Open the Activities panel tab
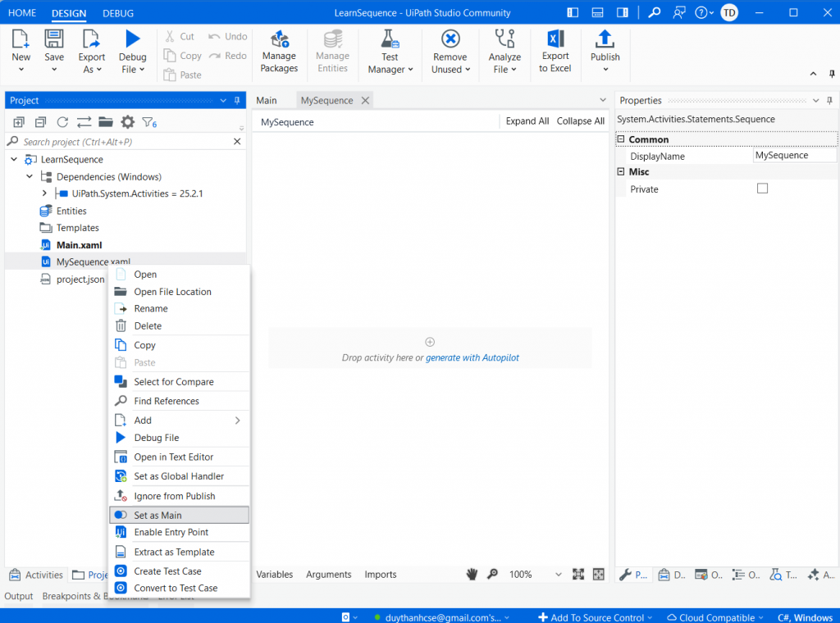The height and width of the screenshot is (623, 840). (x=36, y=575)
